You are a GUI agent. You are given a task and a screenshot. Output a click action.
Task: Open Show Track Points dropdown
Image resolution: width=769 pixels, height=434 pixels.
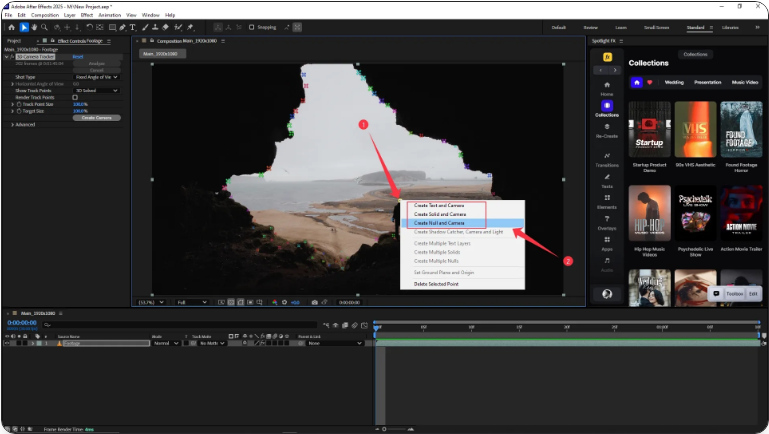[x=95, y=90]
